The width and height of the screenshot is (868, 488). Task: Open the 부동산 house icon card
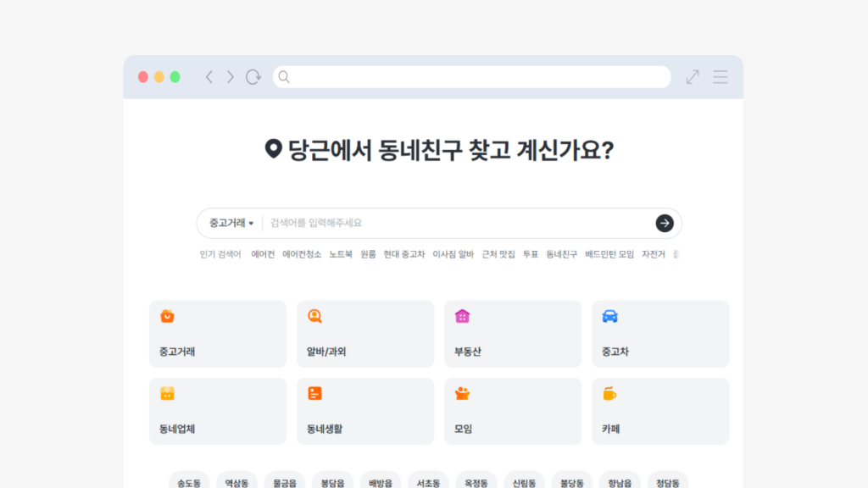coord(513,334)
